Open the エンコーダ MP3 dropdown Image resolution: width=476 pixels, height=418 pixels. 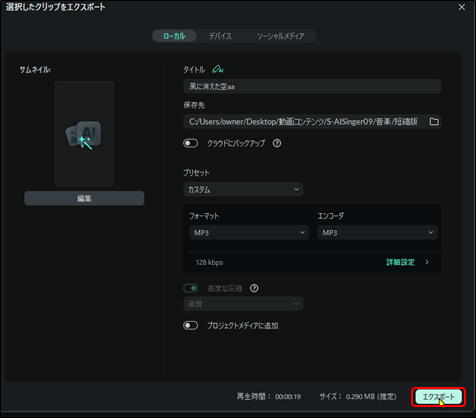pos(378,233)
